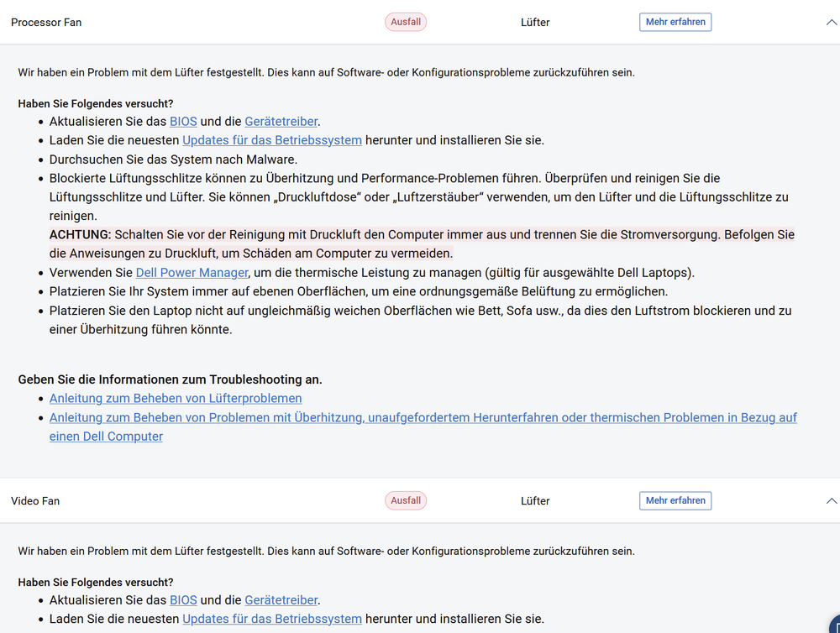Open Updates für das Betriebssystem under Video Fan
The width and height of the screenshot is (840, 633).
pyautogui.click(x=272, y=619)
